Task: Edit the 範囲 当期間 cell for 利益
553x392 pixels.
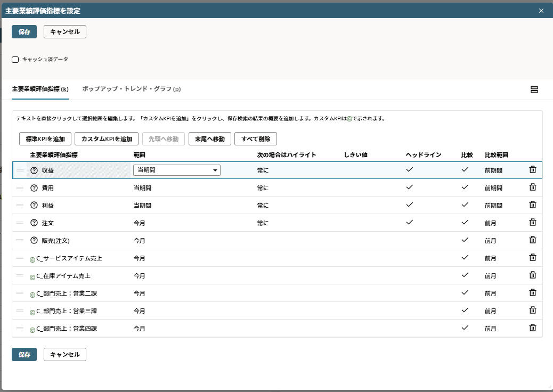Action: 142,206
